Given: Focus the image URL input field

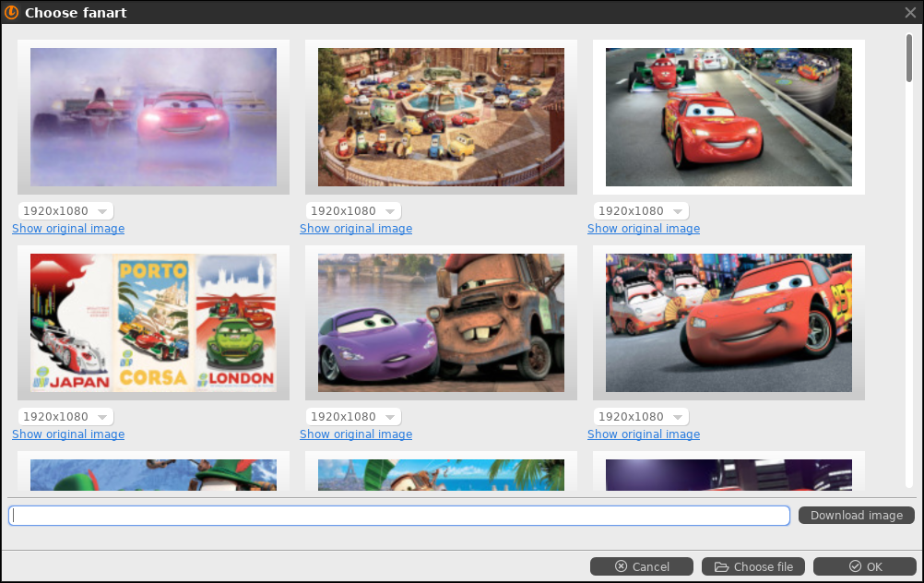Looking at the screenshot, I should point(399,516).
